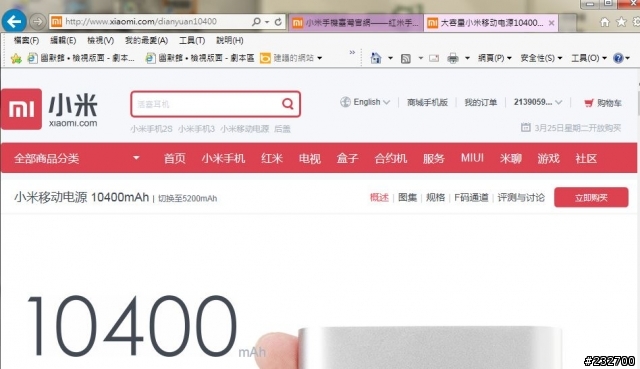Click the command bar Home page icon
The height and width of the screenshot is (369, 640).
pos(376,58)
